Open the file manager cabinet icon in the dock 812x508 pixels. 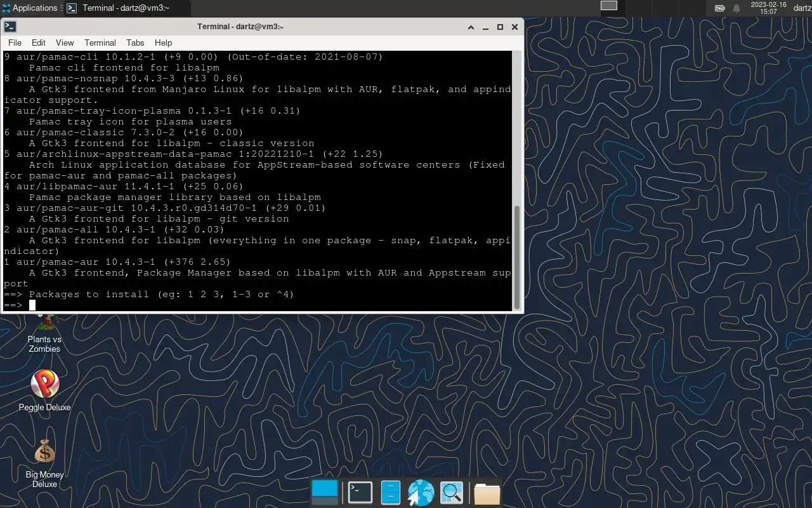coord(391,493)
